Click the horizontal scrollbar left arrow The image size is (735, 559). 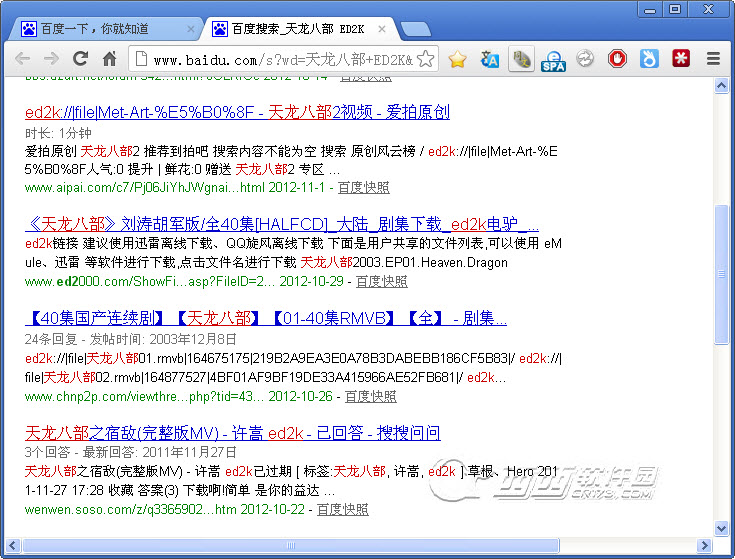(x=12, y=545)
